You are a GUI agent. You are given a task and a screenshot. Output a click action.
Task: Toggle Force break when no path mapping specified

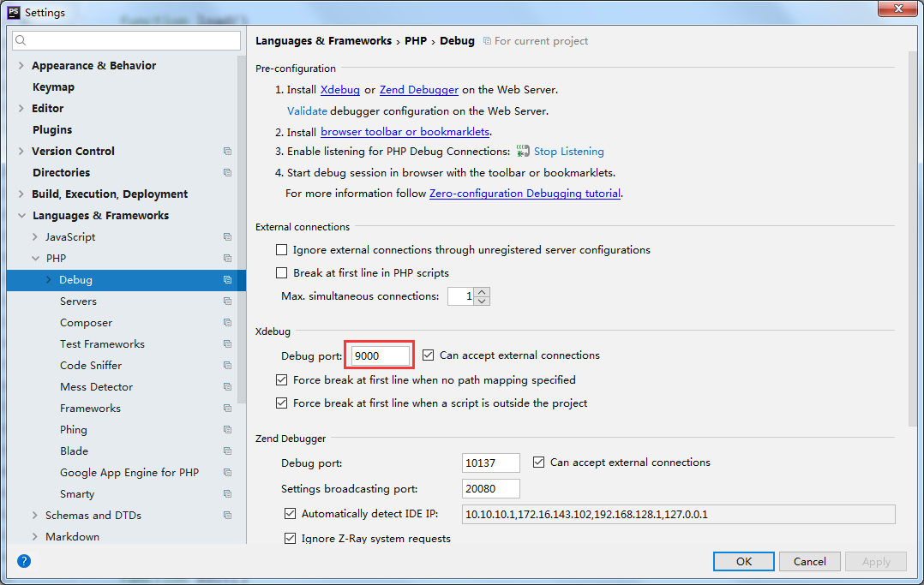(282, 380)
